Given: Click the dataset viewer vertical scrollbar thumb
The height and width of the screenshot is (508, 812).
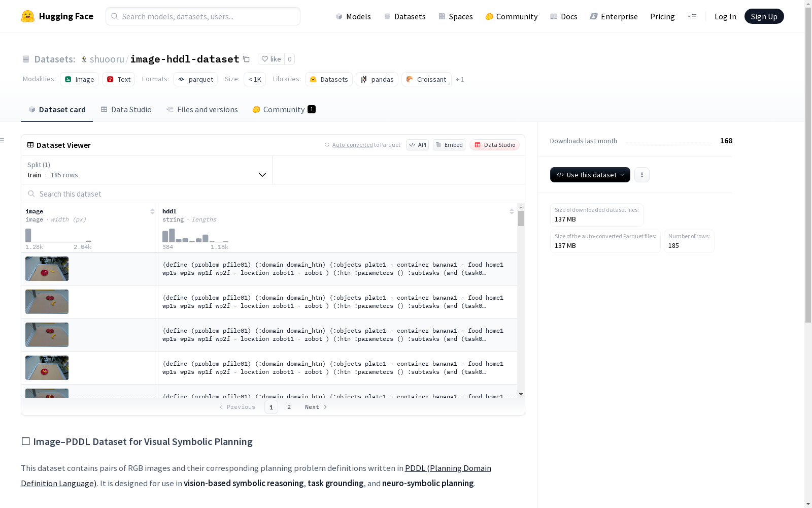Looking at the screenshot, I should point(521,218).
